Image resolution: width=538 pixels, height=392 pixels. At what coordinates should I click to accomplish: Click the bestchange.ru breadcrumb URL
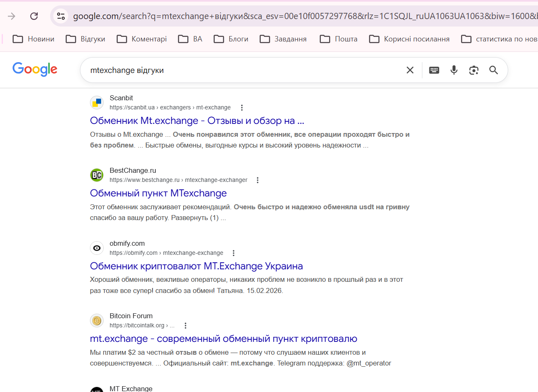click(178, 180)
